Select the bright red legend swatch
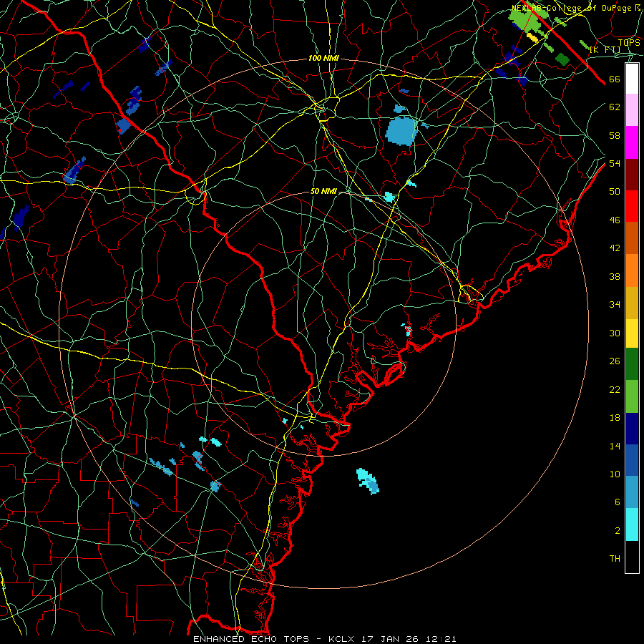This screenshot has height=644, width=644. pos(632,206)
